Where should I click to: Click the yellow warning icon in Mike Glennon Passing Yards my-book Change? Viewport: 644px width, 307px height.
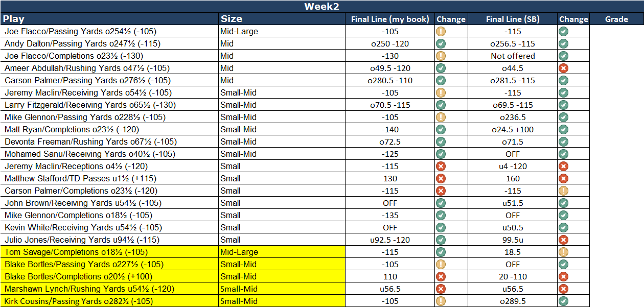pos(441,117)
